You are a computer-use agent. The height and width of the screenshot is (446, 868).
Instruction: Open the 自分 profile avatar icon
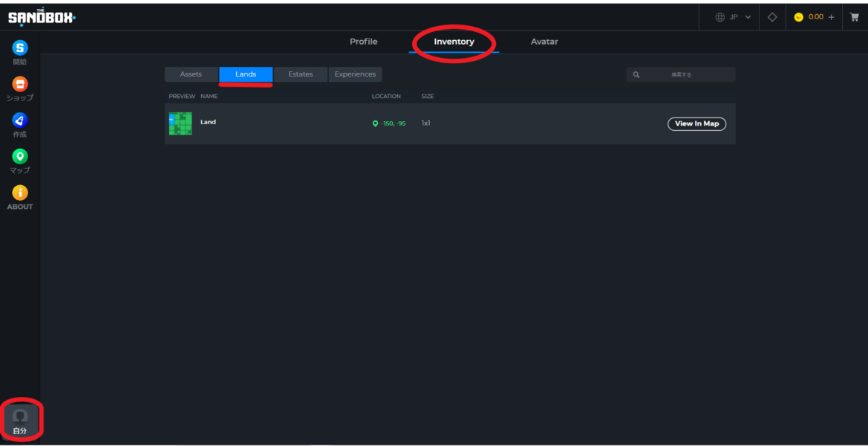tap(21, 416)
